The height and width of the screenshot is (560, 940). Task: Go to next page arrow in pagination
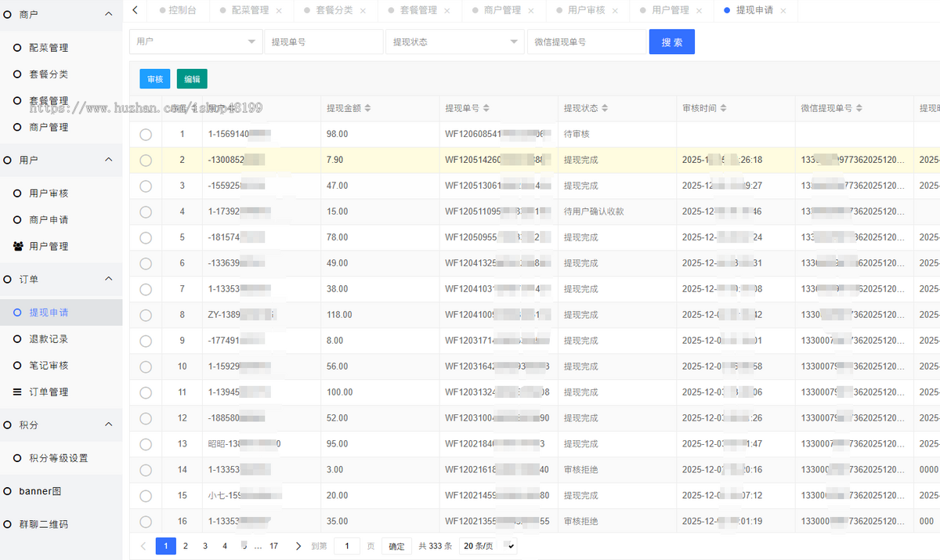pyautogui.click(x=298, y=546)
